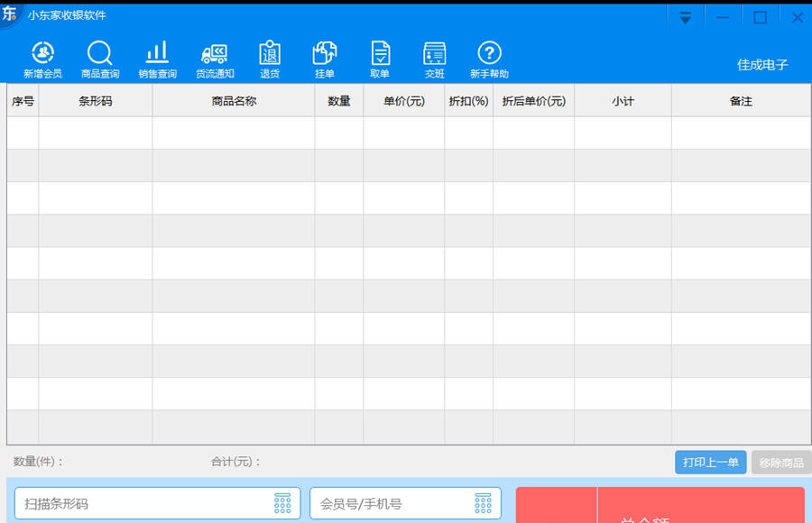Open keypad beside member number field
The width and height of the screenshot is (812, 523).
(481, 503)
